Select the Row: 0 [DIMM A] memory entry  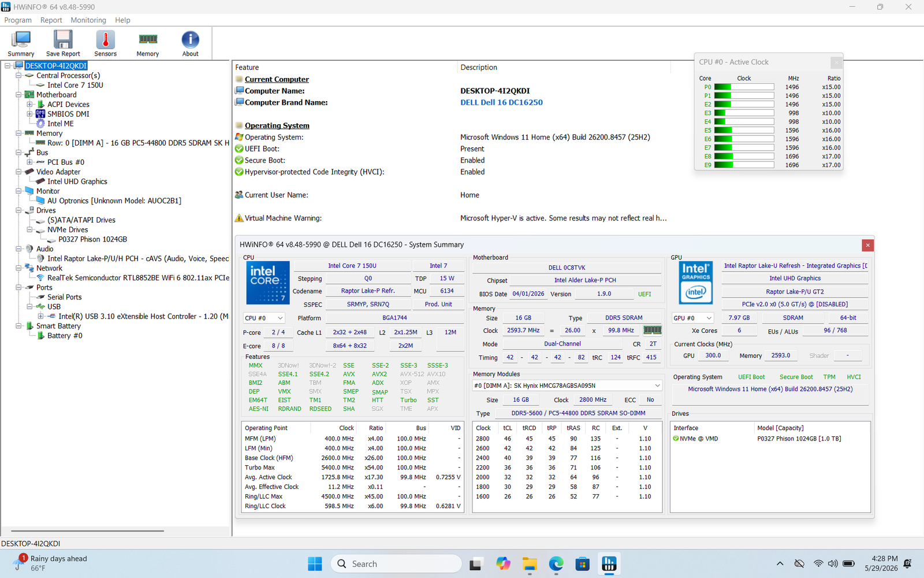pos(138,143)
